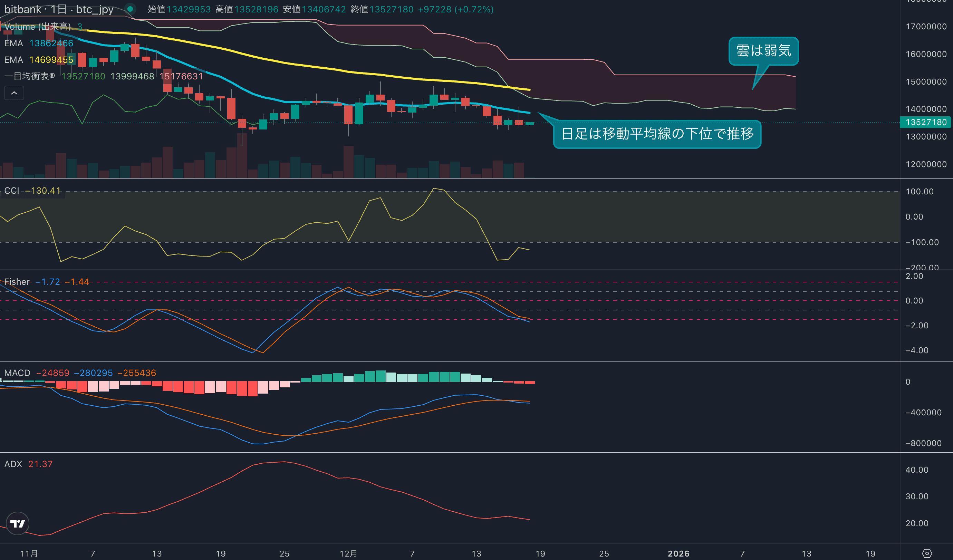The width and height of the screenshot is (953, 560).
Task: Click the bitbank btc_jpy symbol title
Action: tap(59, 9)
